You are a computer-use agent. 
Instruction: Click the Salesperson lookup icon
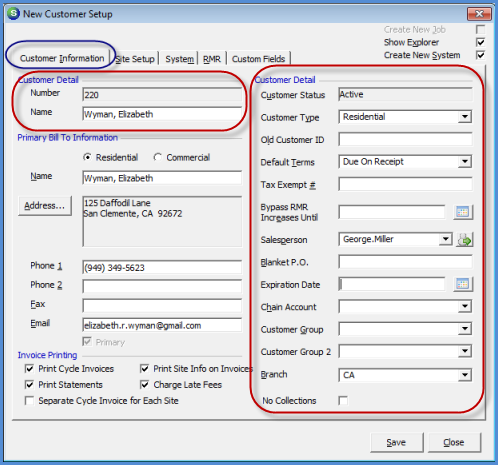(464, 239)
